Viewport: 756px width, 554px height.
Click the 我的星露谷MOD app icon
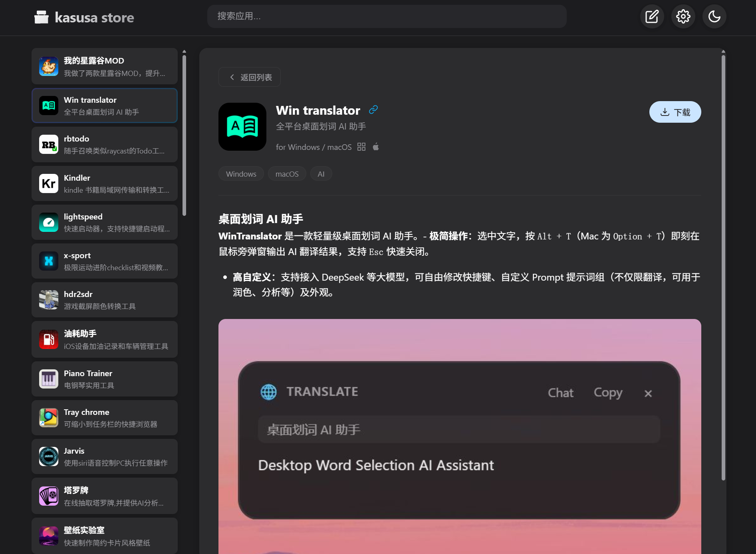(x=49, y=66)
